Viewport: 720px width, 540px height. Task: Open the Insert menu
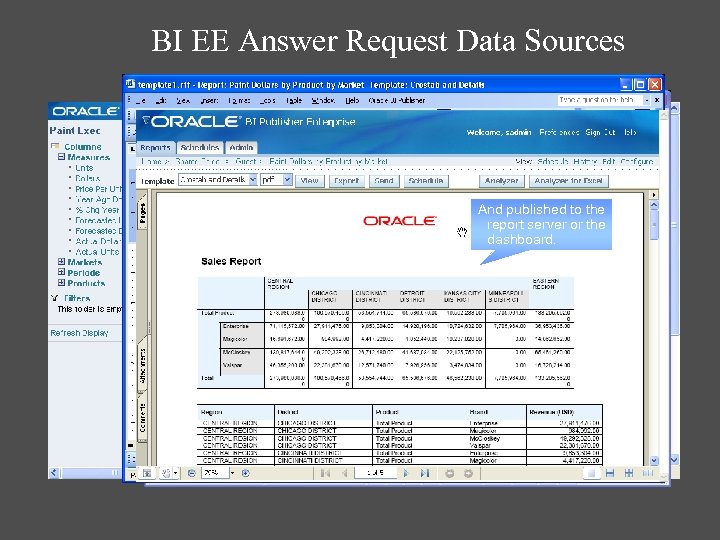click(209, 100)
